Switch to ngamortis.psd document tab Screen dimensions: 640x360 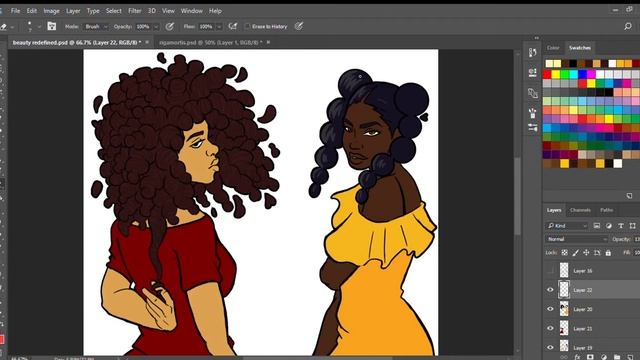pos(209,42)
